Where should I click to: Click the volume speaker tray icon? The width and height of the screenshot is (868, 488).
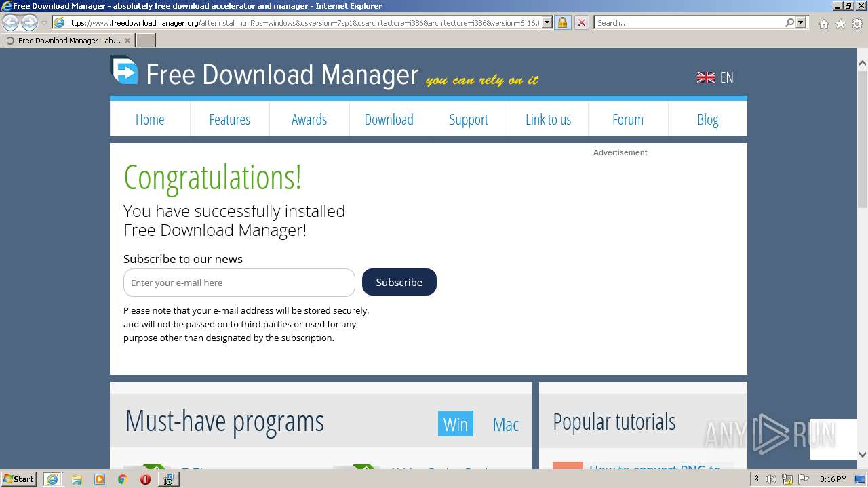click(770, 479)
